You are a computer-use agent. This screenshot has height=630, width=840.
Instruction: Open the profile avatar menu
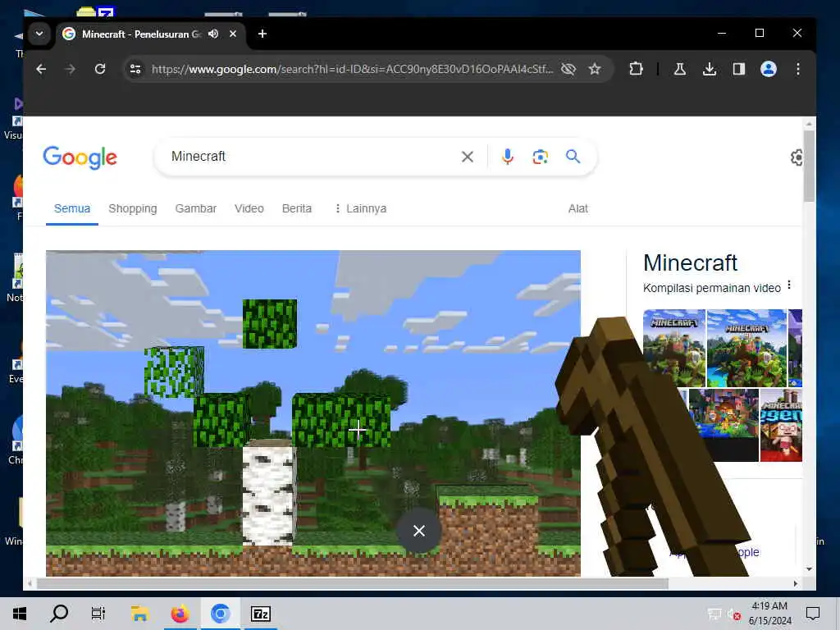tap(768, 69)
